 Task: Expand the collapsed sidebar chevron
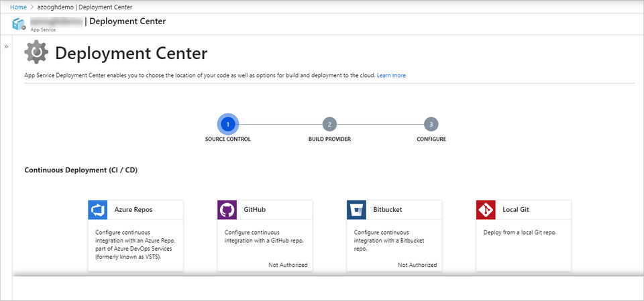pos(6,47)
